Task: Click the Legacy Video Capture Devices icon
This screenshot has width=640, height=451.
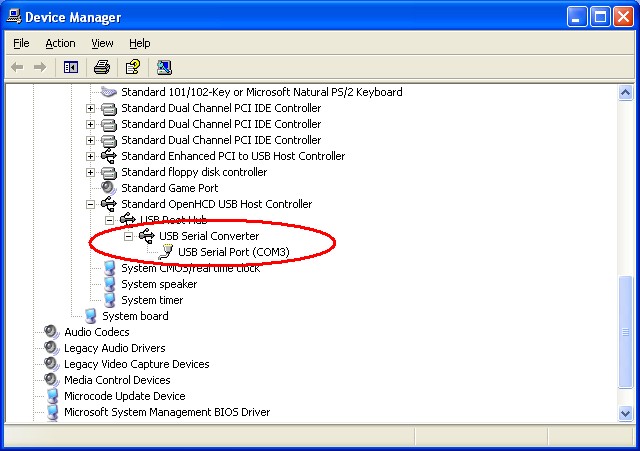Action: point(51,364)
